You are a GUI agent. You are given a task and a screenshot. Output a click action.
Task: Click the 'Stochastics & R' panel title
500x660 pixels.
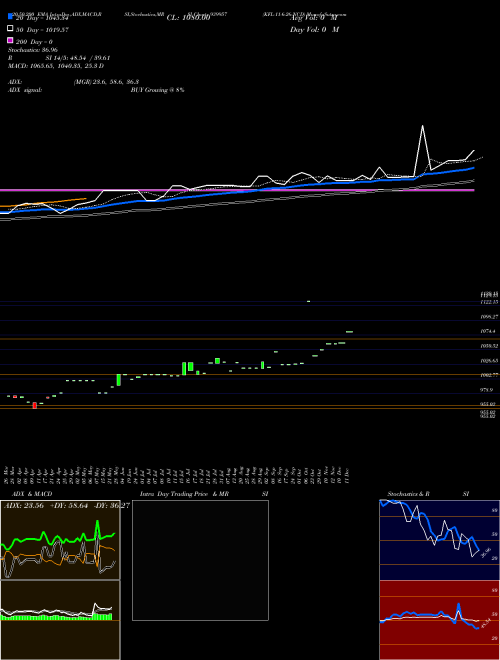tap(409, 494)
